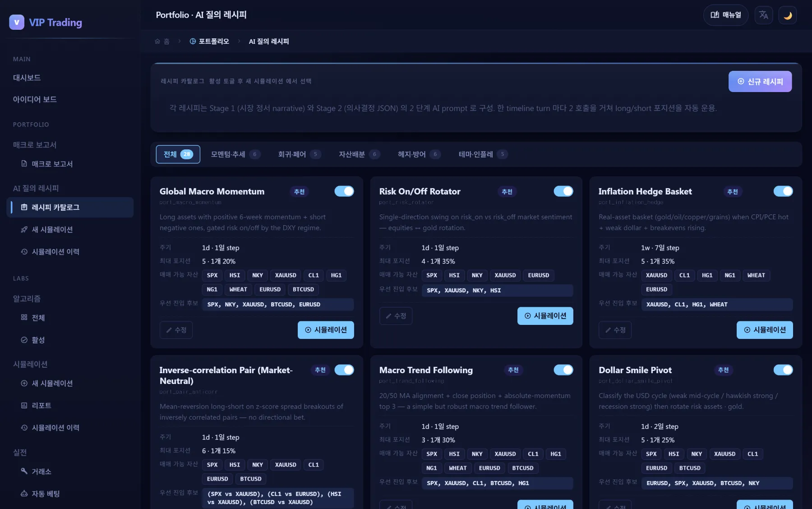This screenshot has width=812, height=509.
Task: Open 매크로 보고서 document item
Action: (x=70, y=164)
